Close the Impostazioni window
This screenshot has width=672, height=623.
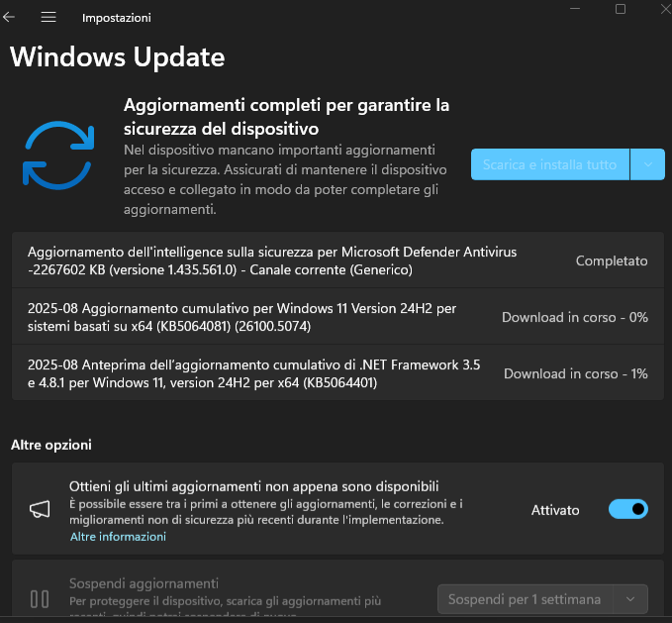click(x=666, y=9)
